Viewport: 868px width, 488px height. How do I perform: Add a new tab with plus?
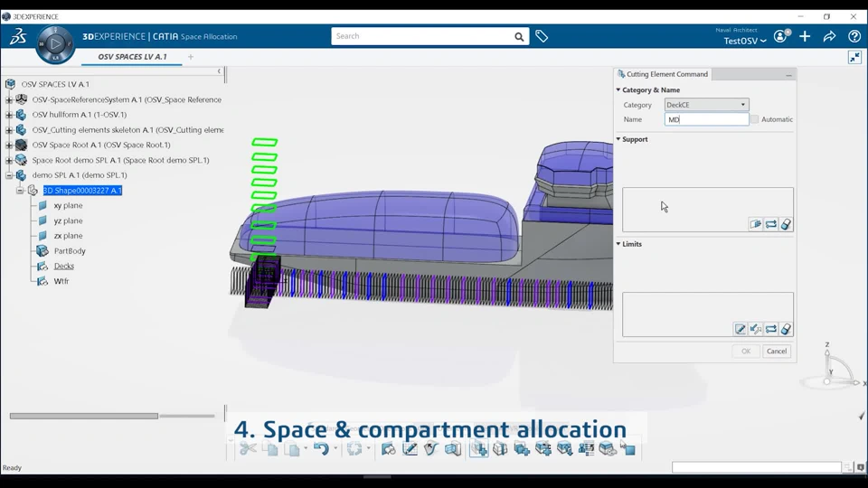coord(191,56)
